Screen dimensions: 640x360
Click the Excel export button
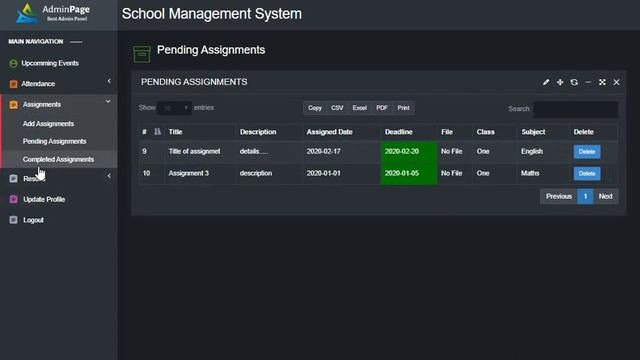coord(360,108)
